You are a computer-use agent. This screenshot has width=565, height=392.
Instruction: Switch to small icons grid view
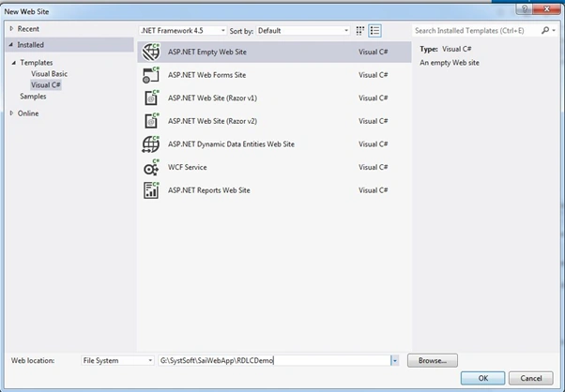(x=360, y=31)
